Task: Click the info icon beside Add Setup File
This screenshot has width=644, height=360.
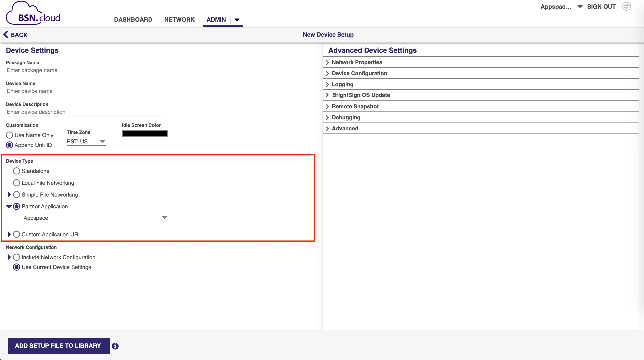Action: 115,346
